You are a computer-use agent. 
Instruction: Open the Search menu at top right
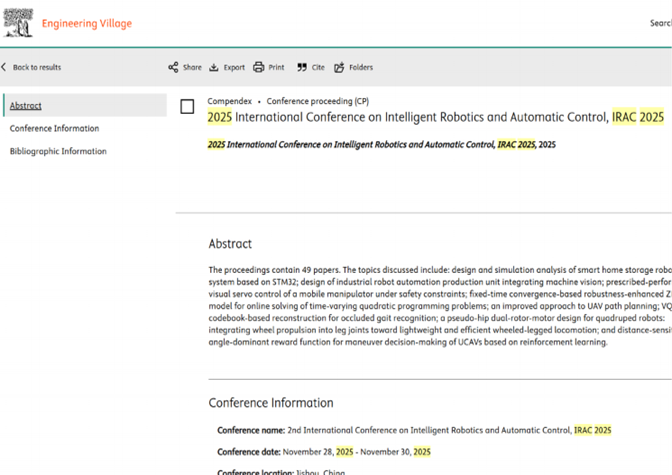[x=661, y=23]
